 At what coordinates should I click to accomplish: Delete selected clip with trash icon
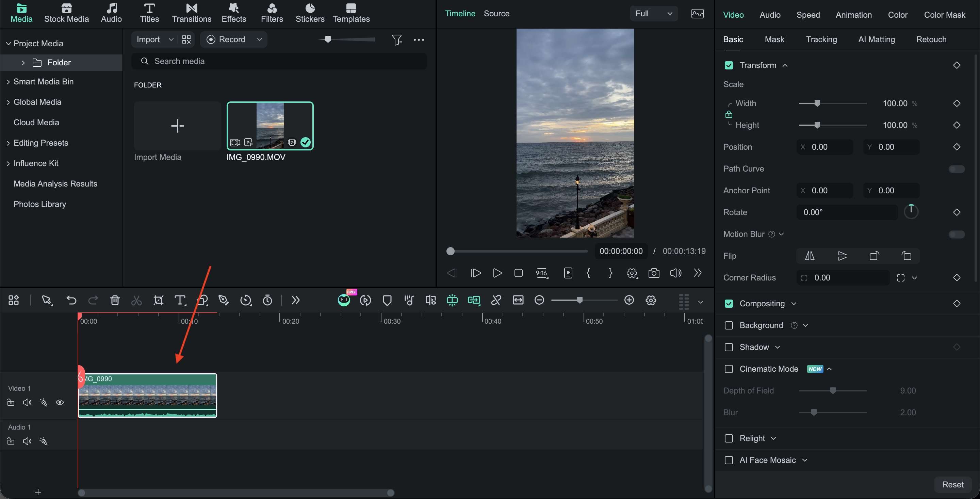click(115, 300)
